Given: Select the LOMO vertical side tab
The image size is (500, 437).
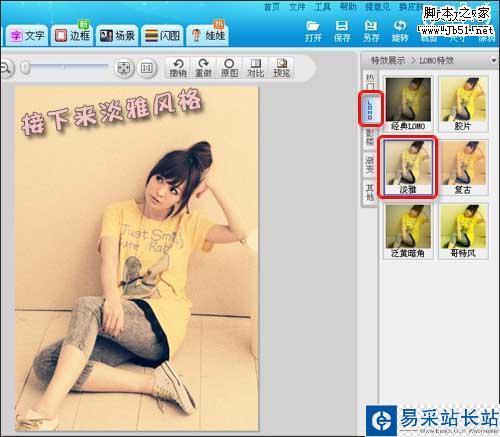Looking at the screenshot, I should [370, 109].
